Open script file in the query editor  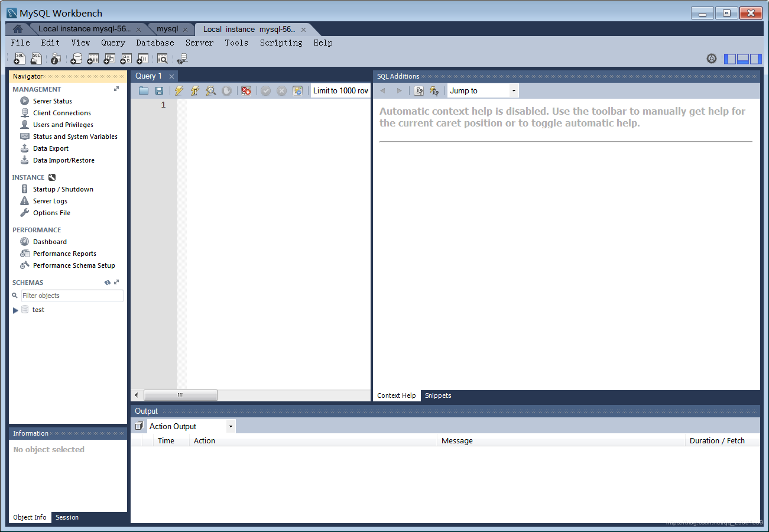click(x=144, y=90)
